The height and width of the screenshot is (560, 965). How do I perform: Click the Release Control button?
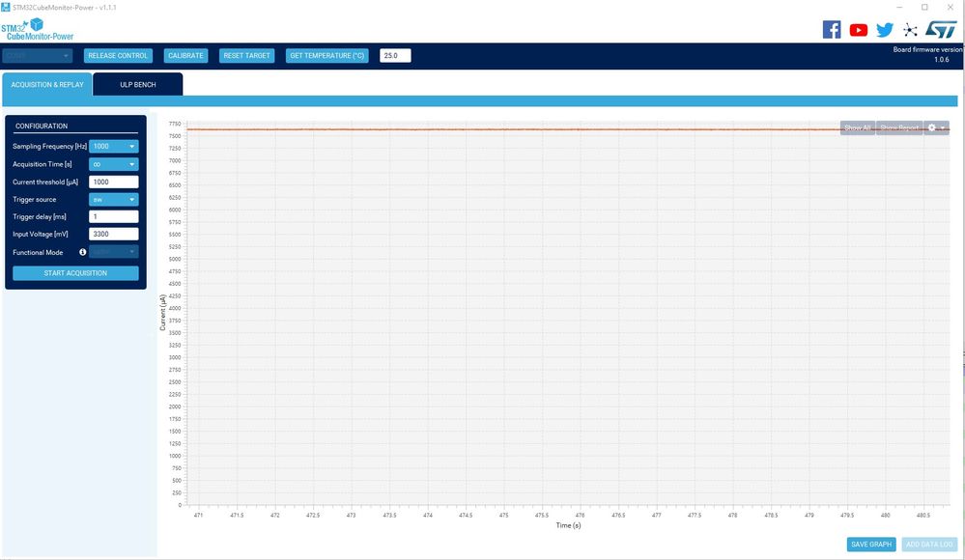pyautogui.click(x=118, y=55)
